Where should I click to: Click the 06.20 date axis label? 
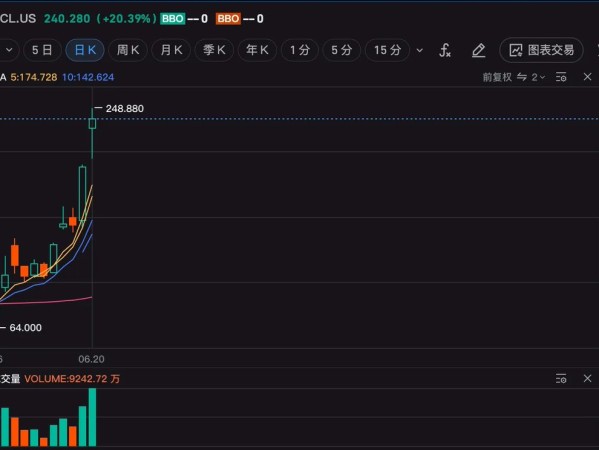tap(91, 359)
